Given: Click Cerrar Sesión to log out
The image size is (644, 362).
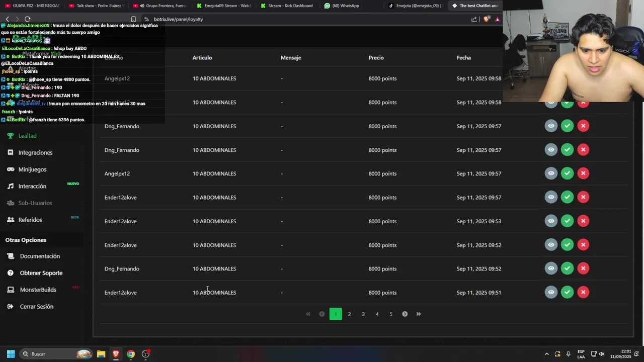Looking at the screenshot, I should [x=36, y=307].
